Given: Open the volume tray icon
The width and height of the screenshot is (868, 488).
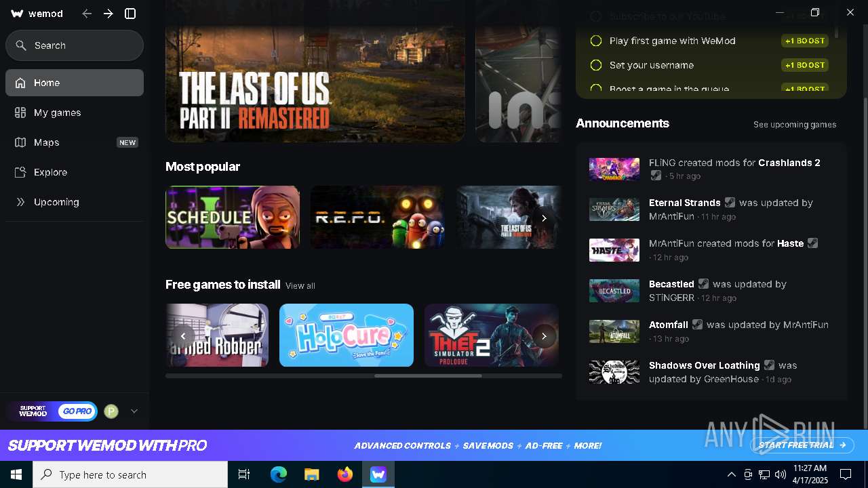Looking at the screenshot, I should pos(781,474).
